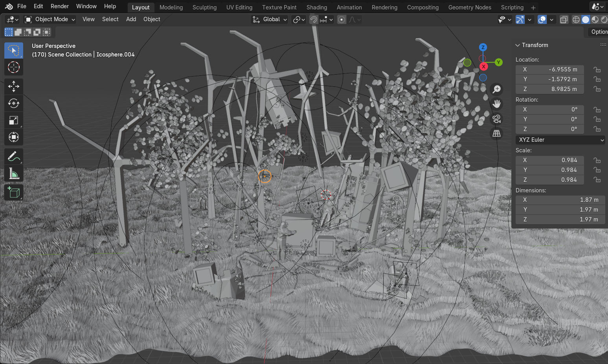Click the blue Z axis gizmo
Screen dimensions: 608x364
tap(483, 47)
